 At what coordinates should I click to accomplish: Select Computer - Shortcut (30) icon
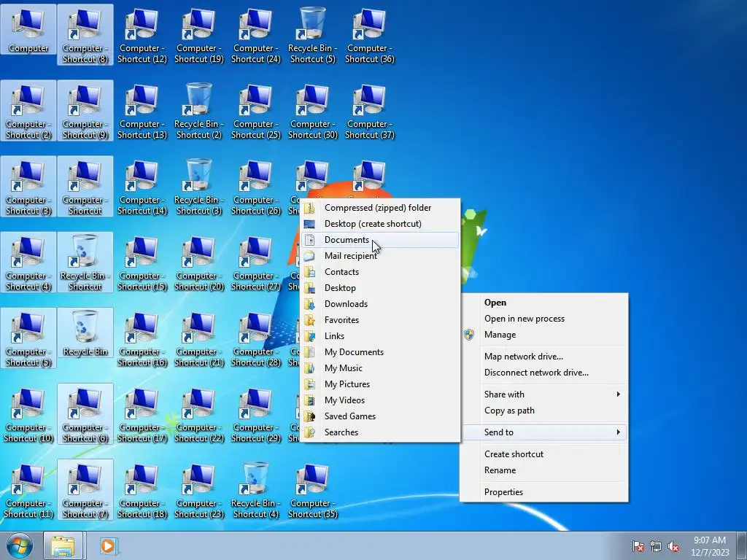point(312,111)
